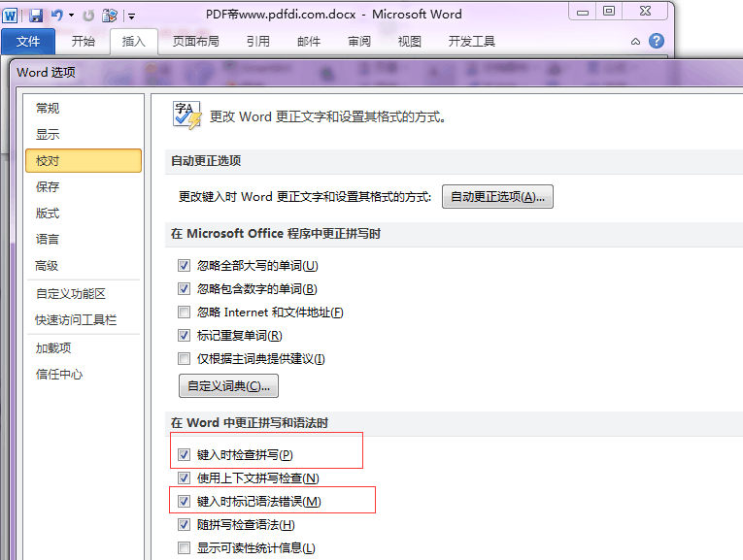Select 常规 in Word options list
This screenshot has width=743, height=560.
pyautogui.click(x=84, y=109)
